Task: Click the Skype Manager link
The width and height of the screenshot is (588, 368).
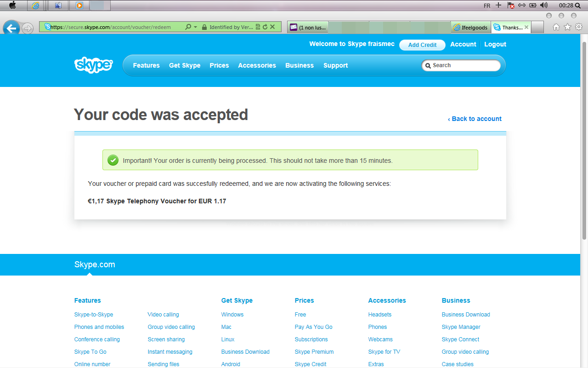Action: pyautogui.click(x=461, y=327)
